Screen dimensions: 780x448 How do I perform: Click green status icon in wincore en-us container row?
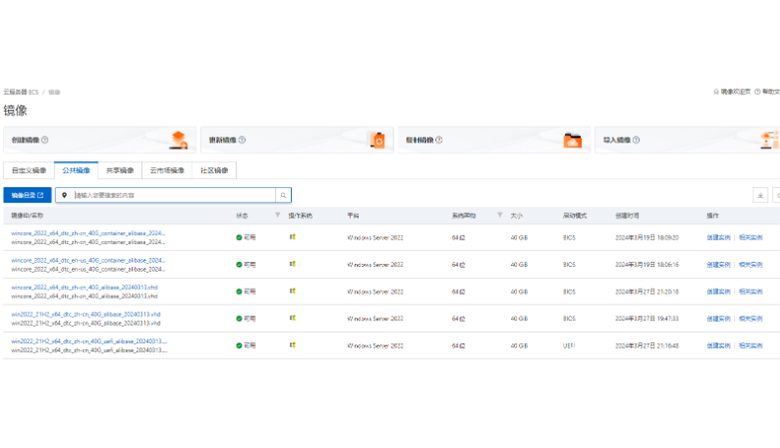tap(239, 265)
